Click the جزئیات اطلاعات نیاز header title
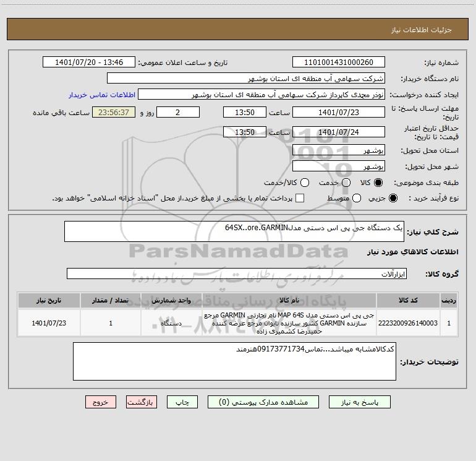Image resolution: width=476 pixels, height=461 pixels. point(422,30)
